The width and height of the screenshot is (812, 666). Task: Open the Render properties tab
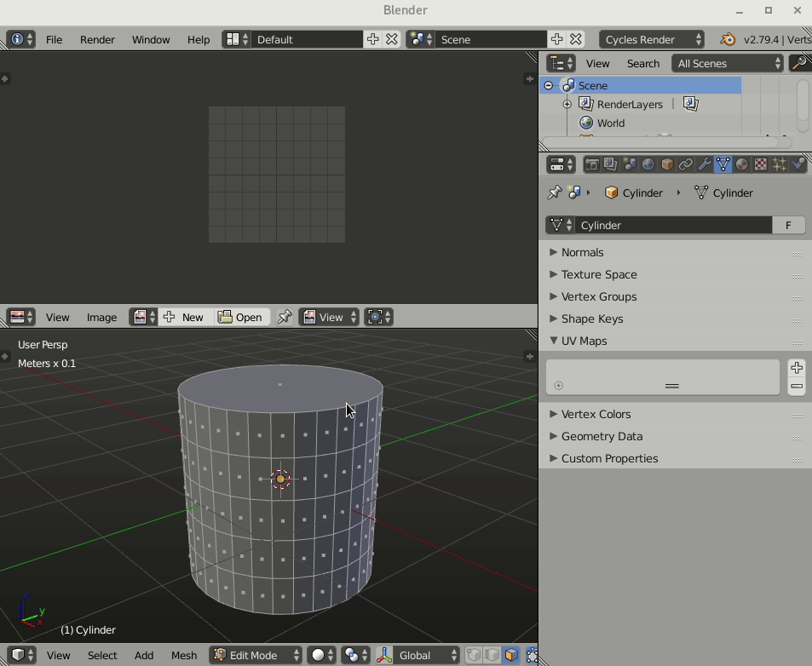coord(593,164)
